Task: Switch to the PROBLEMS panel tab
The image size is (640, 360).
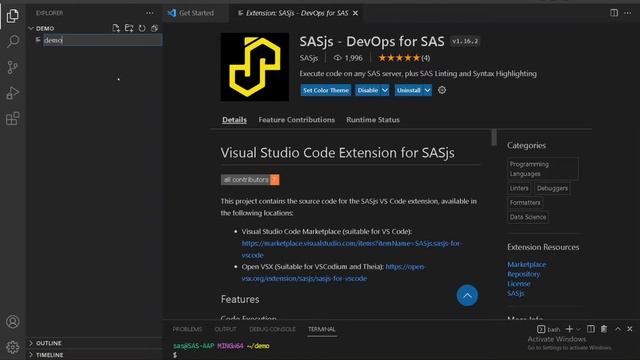Action: point(187,329)
